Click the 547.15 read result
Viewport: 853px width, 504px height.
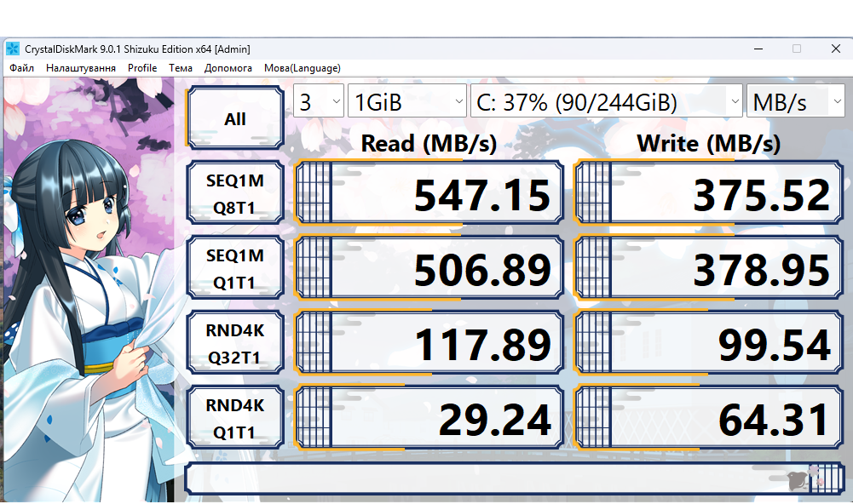click(429, 193)
